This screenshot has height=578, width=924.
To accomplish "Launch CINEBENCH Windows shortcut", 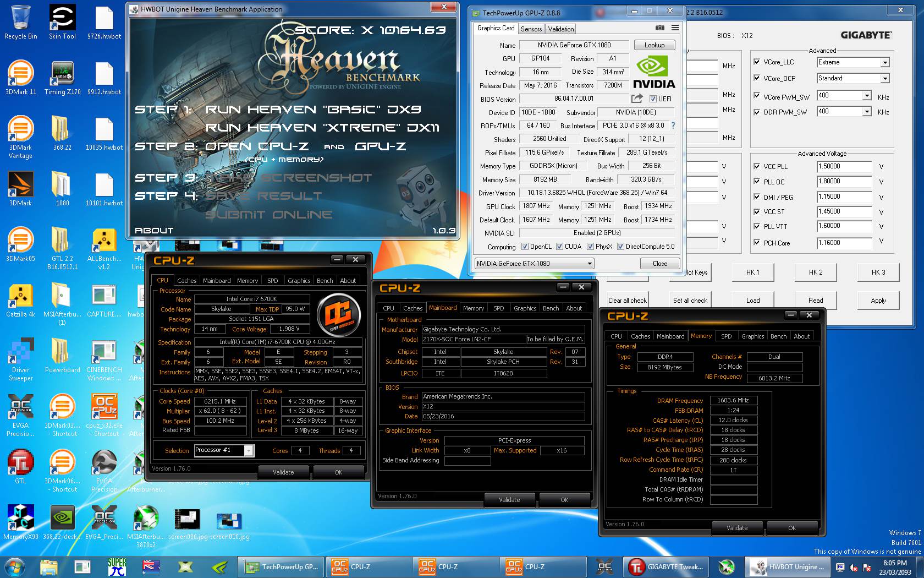I will coord(104,360).
